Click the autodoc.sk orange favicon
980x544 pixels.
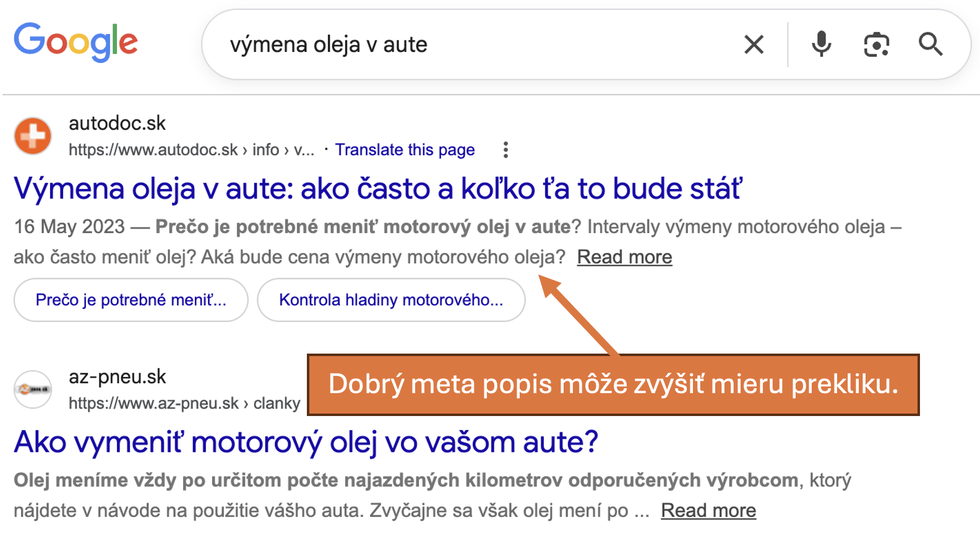(33, 135)
